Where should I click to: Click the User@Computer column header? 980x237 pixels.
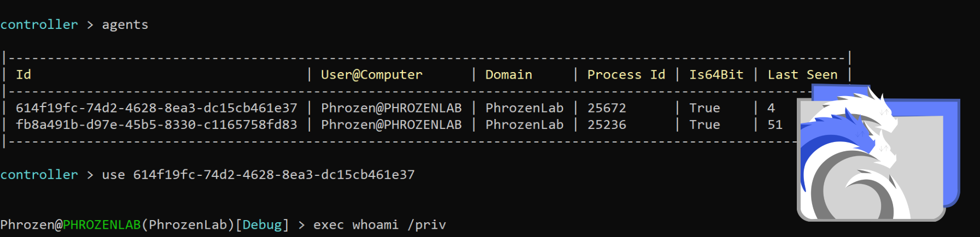[x=372, y=75]
